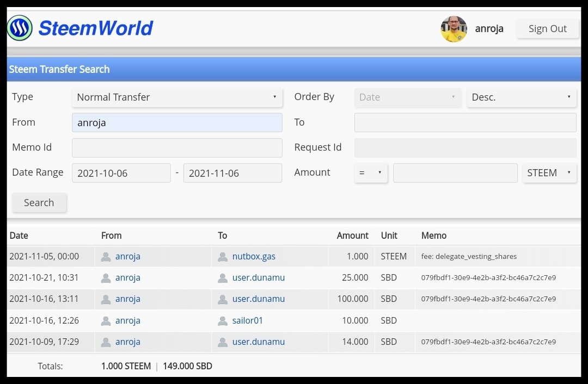Viewport: 588px width, 384px height.
Task: Click the amount 10.000 cell
Action: (355, 321)
